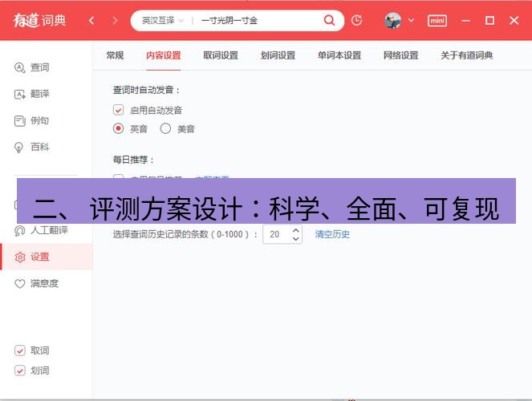
Task: Switch to the 单词本设置 tab
Action: click(339, 55)
